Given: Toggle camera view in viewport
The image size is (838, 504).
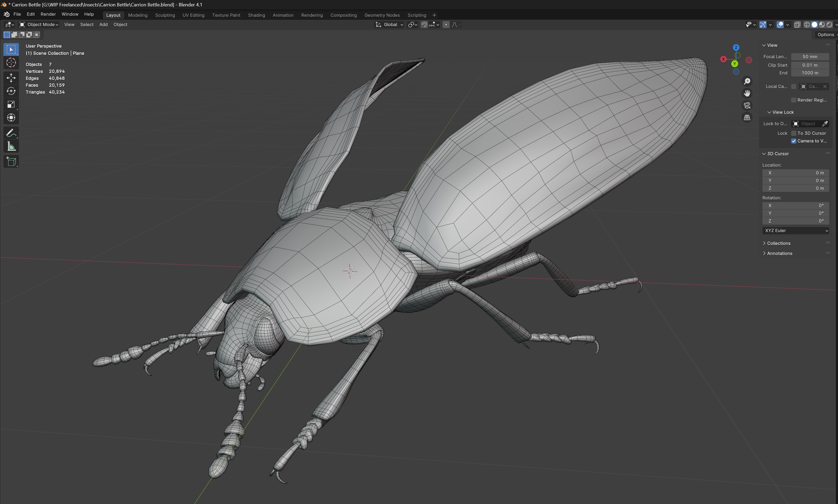Looking at the screenshot, I should 747,105.
